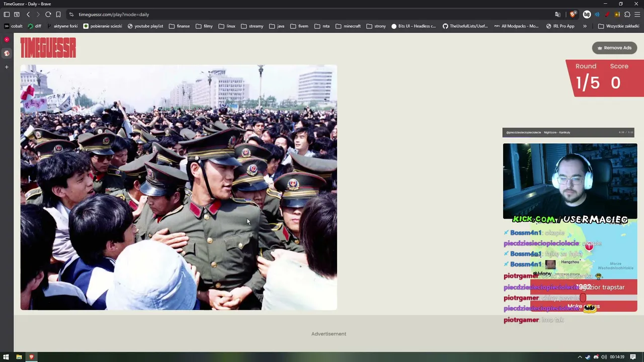Click the Advertisement label
Screen dimensions: 644x362
329,334
